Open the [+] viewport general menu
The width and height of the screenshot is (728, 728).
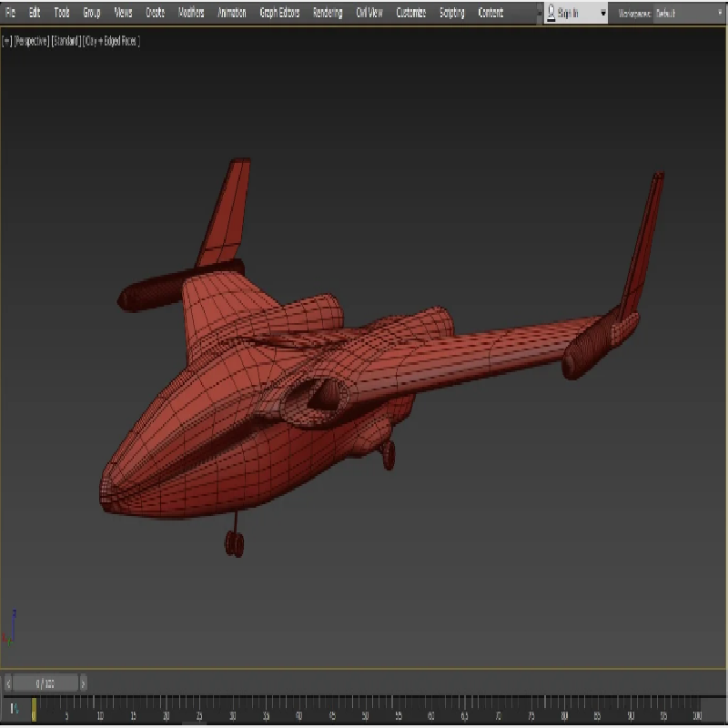pos(7,41)
